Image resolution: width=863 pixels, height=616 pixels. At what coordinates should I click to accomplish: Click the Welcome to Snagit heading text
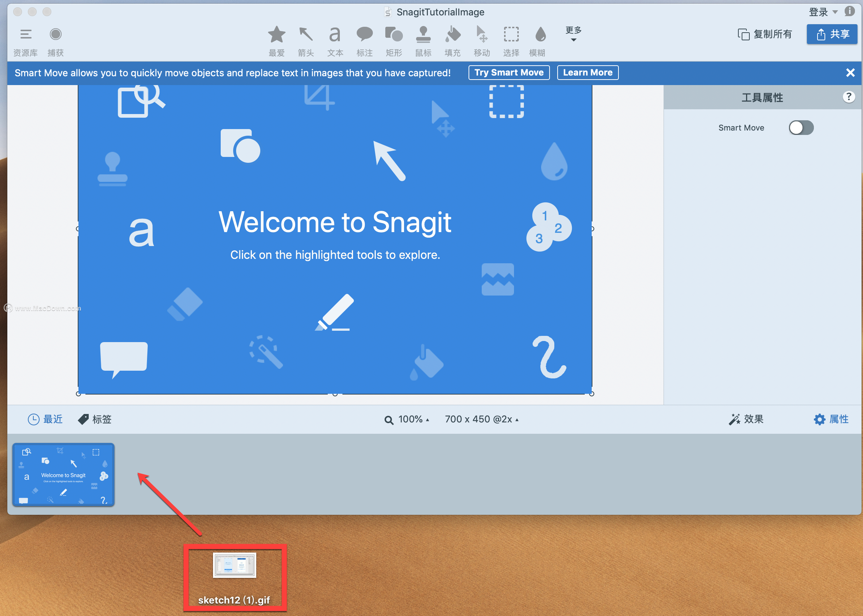pos(335,222)
